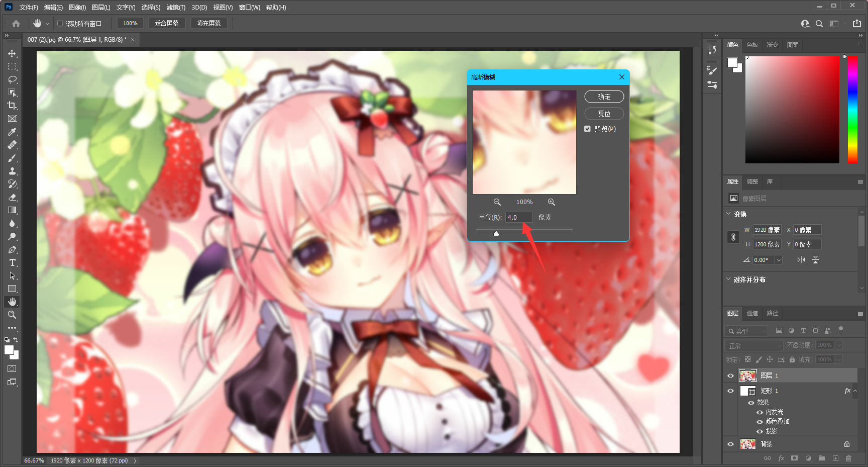The height and width of the screenshot is (467, 868).
Task: Hide the 背景 layer visibility
Action: 730,444
